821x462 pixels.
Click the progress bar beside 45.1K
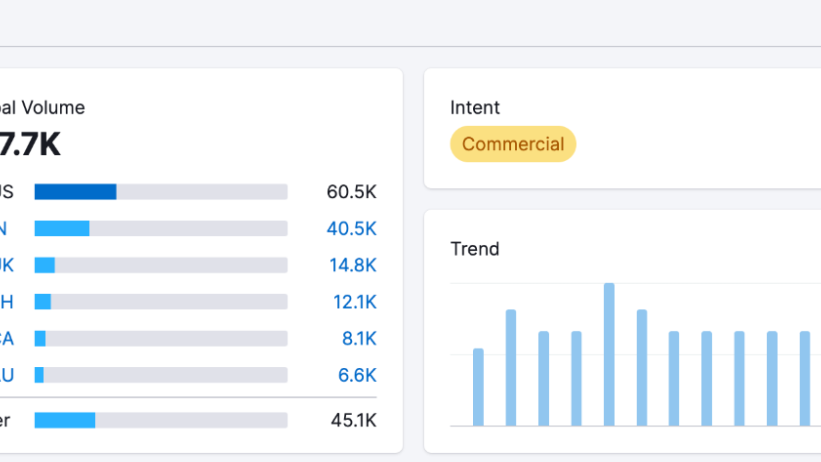tap(160, 420)
